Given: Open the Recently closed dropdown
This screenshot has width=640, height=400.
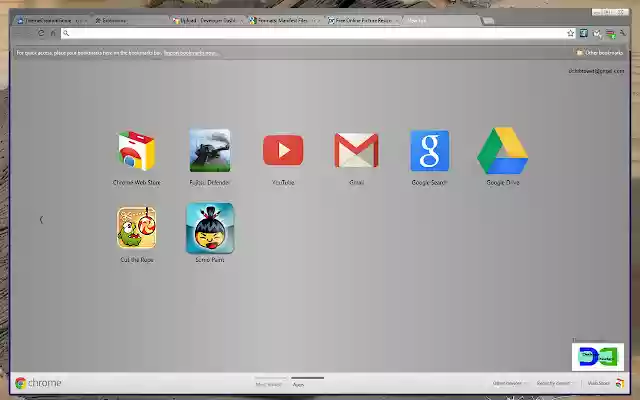Looking at the screenshot, I should pyautogui.click(x=555, y=383).
